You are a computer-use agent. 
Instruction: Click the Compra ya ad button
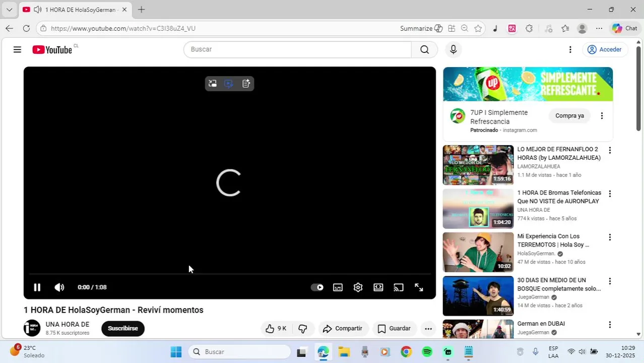point(569,115)
